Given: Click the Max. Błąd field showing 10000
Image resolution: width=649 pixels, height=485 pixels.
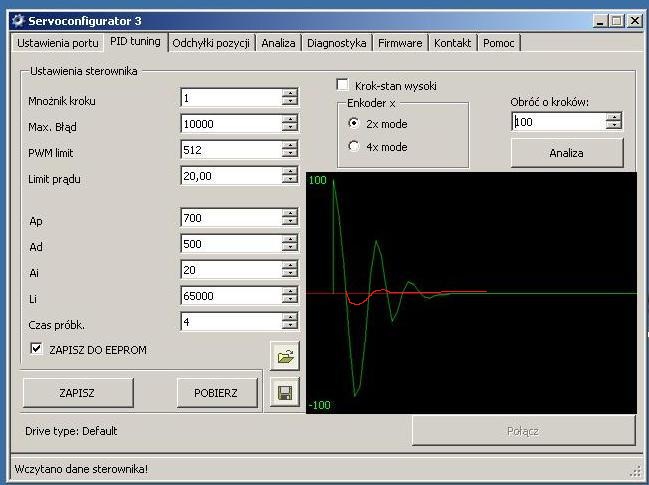Looking at the screenshot, I should (231, 124).
